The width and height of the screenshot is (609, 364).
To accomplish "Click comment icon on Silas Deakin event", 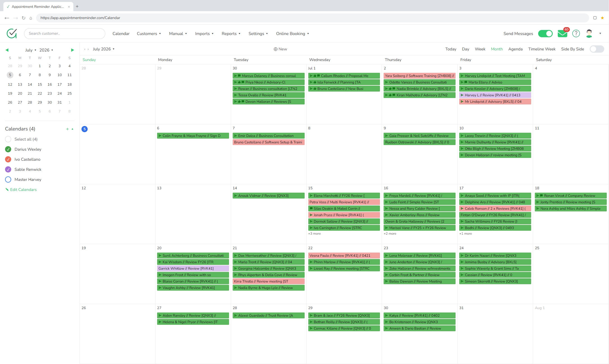I will [x=311, y=209].
